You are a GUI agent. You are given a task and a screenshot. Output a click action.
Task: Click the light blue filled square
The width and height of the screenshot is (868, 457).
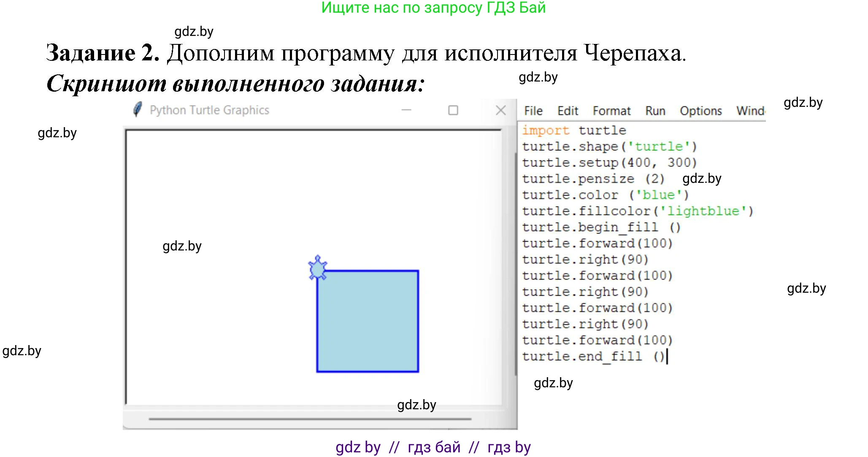pos(368,321)
